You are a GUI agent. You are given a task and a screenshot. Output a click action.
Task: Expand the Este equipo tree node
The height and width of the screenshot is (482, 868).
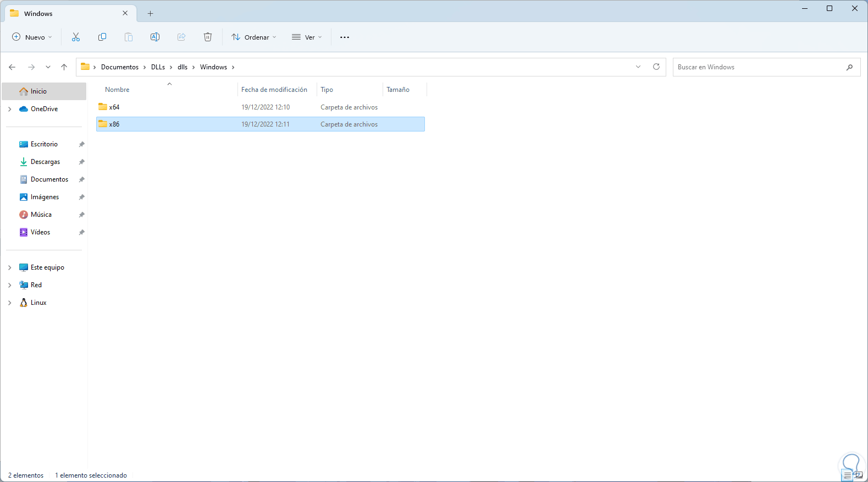point(10,267)
